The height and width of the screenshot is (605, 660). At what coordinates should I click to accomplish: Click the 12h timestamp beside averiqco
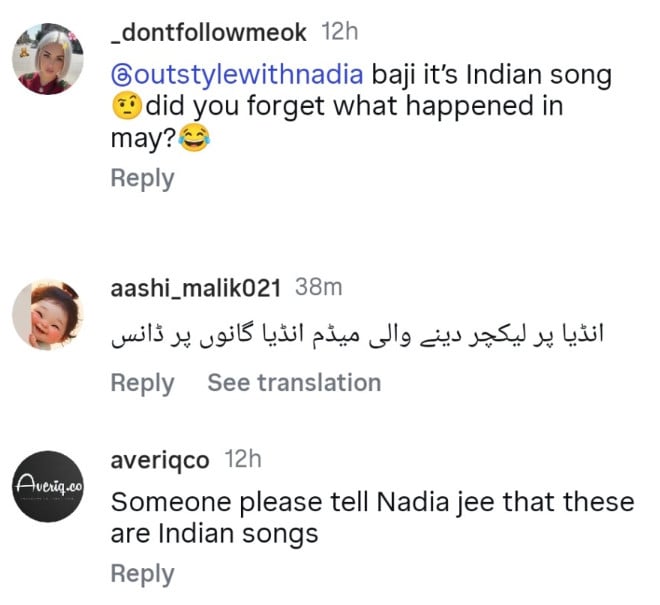[241, 460]
